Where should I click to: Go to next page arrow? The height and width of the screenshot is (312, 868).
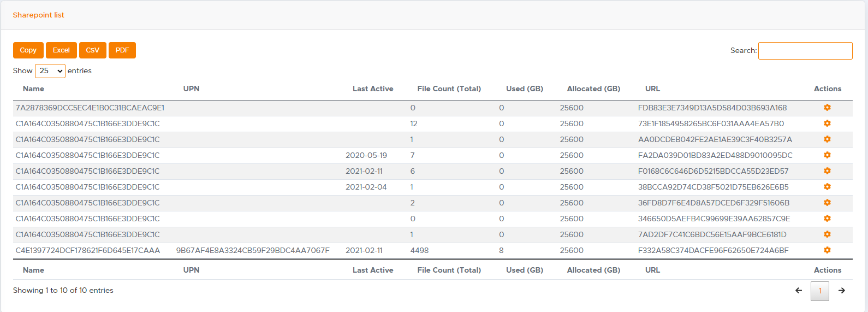pos(842,291)
